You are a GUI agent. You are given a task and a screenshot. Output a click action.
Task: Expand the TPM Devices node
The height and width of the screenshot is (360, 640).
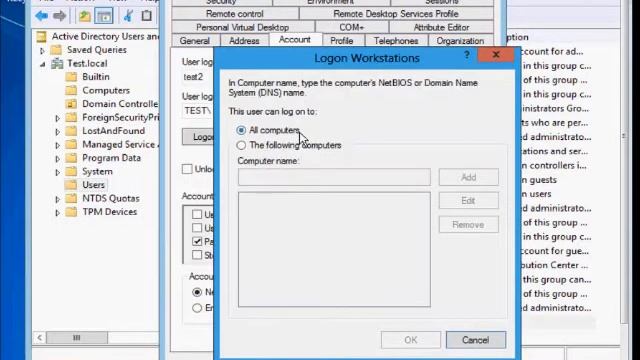pyautogui.click(x=57, y=213)
